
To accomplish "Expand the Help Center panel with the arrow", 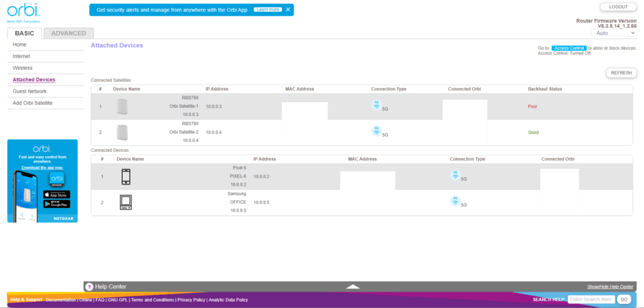I will pos(353,287).
